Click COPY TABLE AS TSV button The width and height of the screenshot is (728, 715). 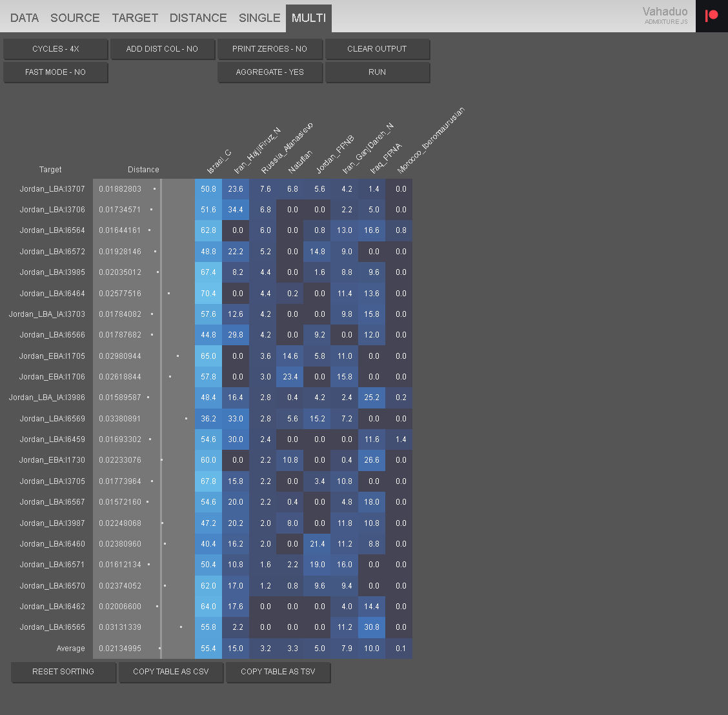pos(278,671)
